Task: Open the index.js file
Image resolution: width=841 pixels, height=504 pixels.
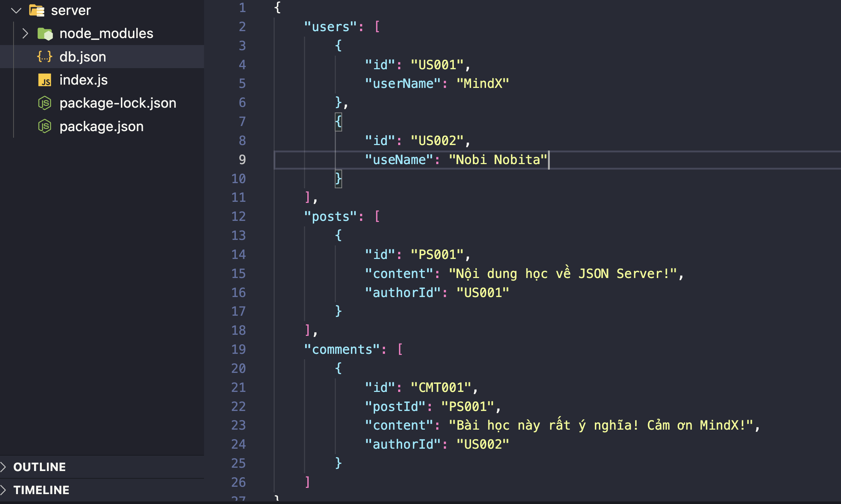Action: (84, 80)
